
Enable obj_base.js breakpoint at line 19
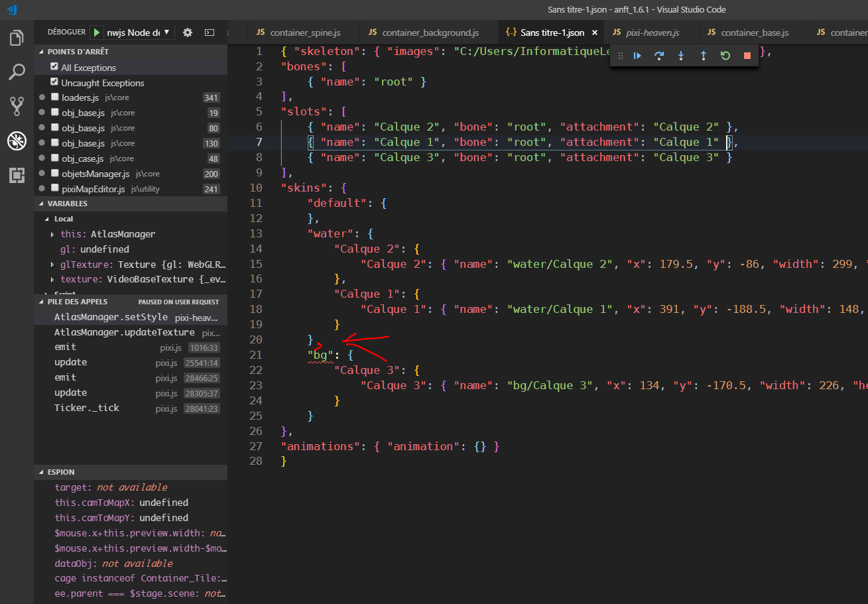click(55, 113)
